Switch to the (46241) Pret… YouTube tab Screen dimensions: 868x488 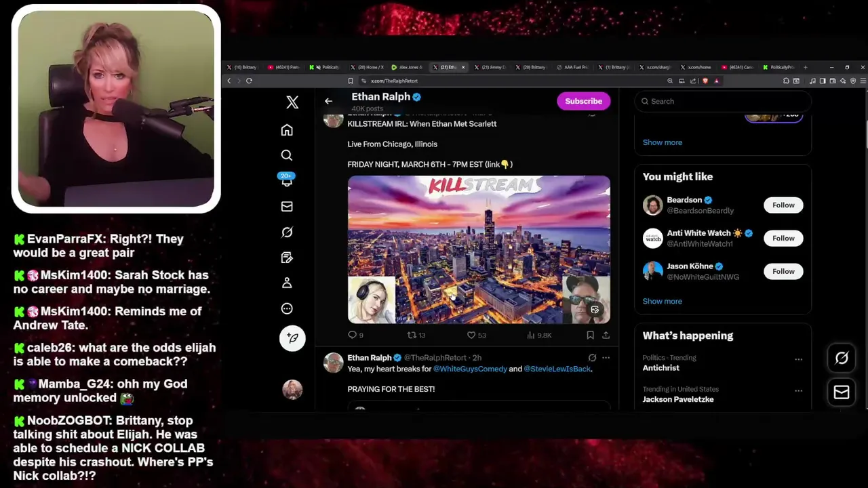283,67
